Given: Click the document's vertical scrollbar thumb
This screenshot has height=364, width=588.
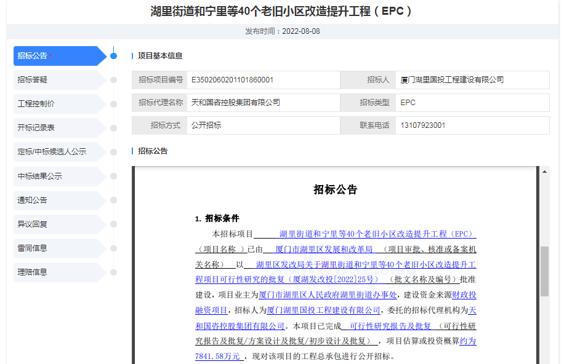Looking at the screenshot, I should [544, 271].
